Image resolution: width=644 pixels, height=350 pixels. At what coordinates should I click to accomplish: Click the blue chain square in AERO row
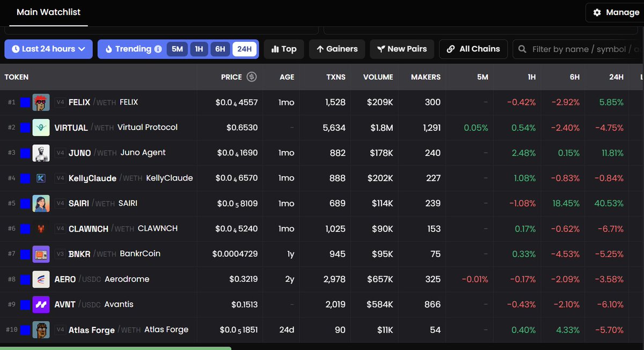25,279
